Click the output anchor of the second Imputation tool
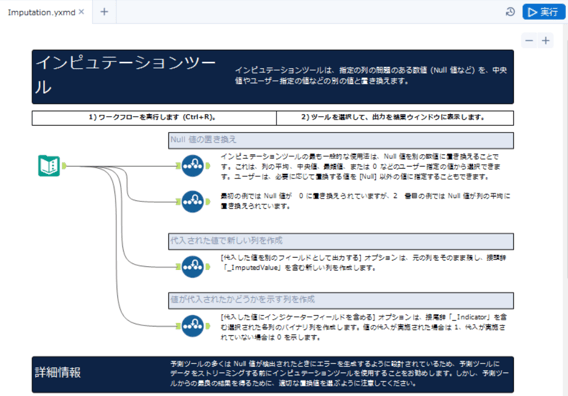568x396 pixels. point(208,201)
